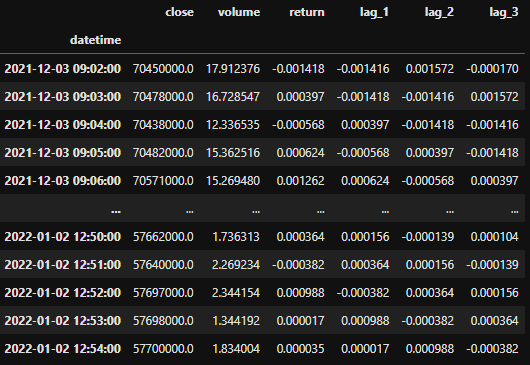The image size is (530, 365).
Task: Select index row 2022-01-02 12:54:00
Action: click(63, 349)
